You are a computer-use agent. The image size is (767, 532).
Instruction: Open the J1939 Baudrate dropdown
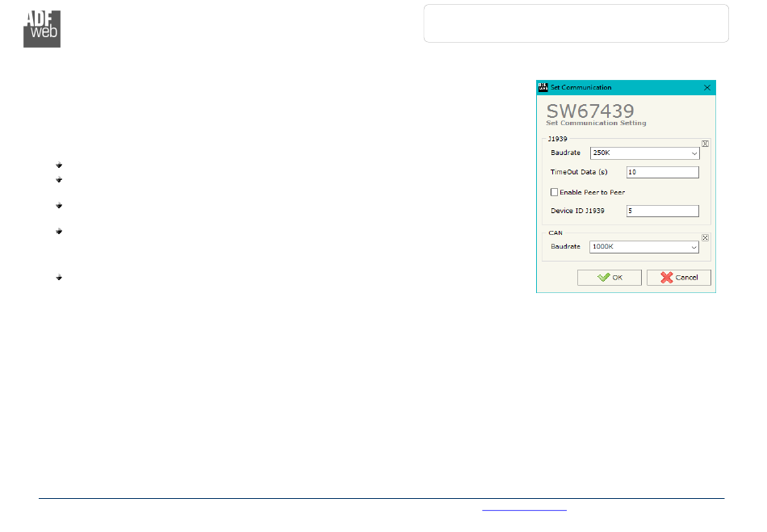pos(645,153)
